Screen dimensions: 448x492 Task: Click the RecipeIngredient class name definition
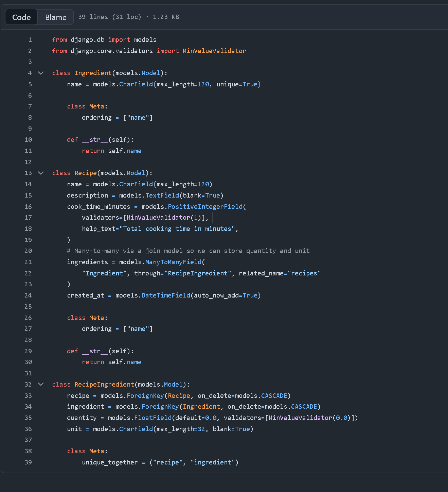tap(104, 384)
